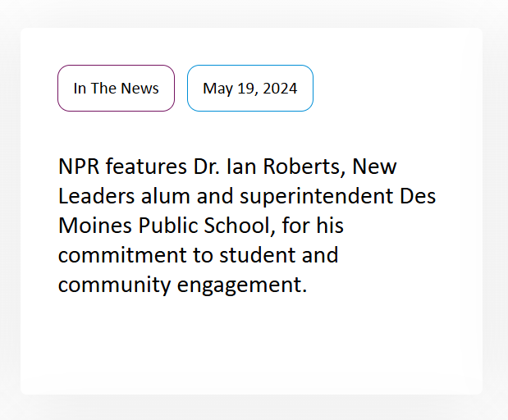The height and width of the screenshot is (420, 508).
Task: Click the community engagement text
Action: coord(181,285)
